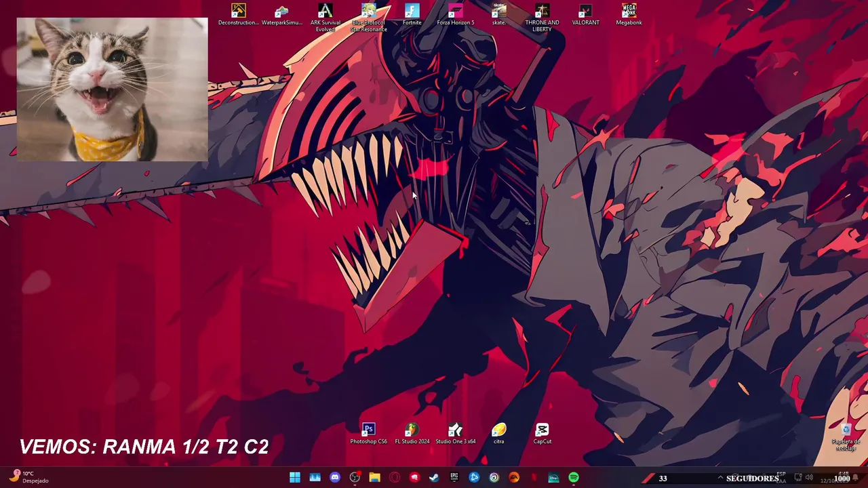868x488 pixels.
Task: Open Discord from the taskbar
Action: pyautogui.click(x=335, y=477)
